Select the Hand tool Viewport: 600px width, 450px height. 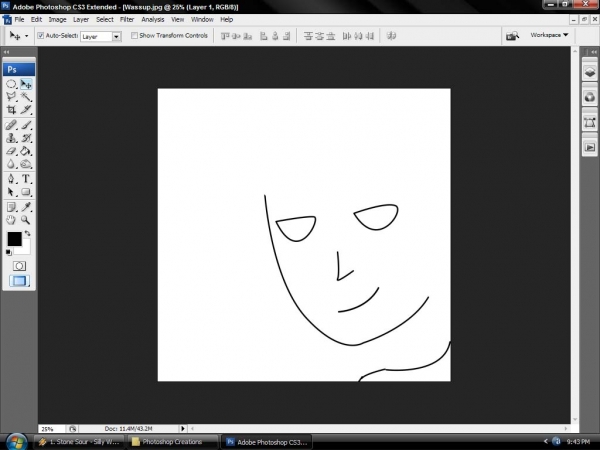(11, 220)
